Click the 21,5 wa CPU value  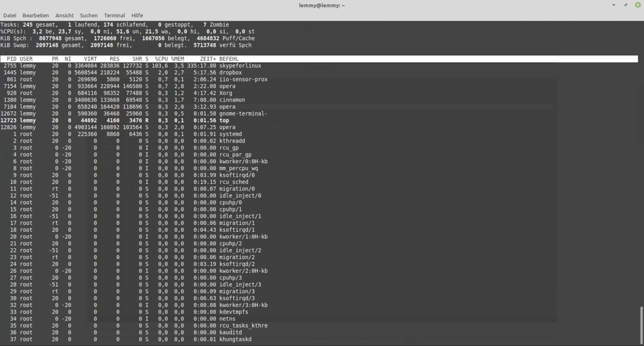point(157,31)
